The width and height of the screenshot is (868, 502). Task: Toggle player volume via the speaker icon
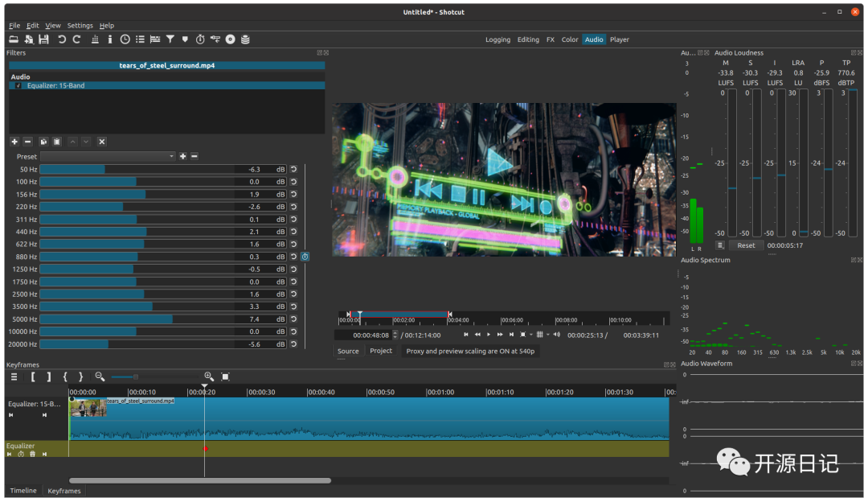(x=557, y=335)
